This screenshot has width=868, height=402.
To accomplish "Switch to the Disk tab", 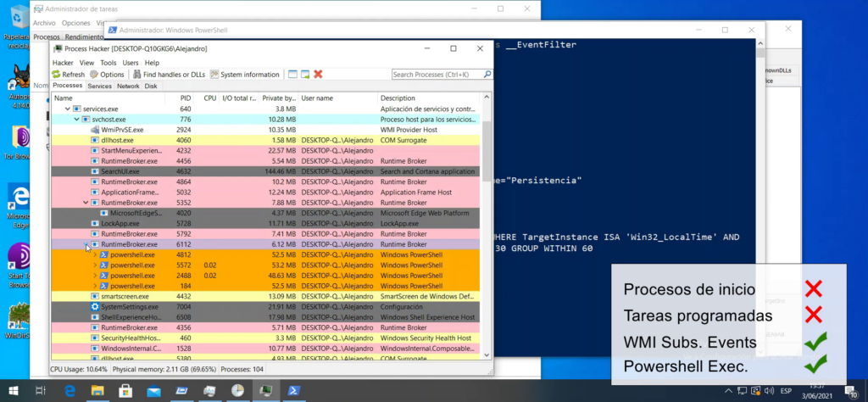I will pos(151,86).
